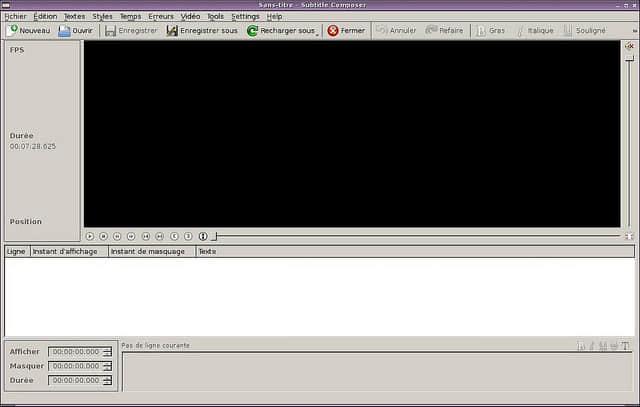The height and width of the screenshot is (407, 640).
Task: Click the Afficher time spin arrows
Action: (107, 352)
